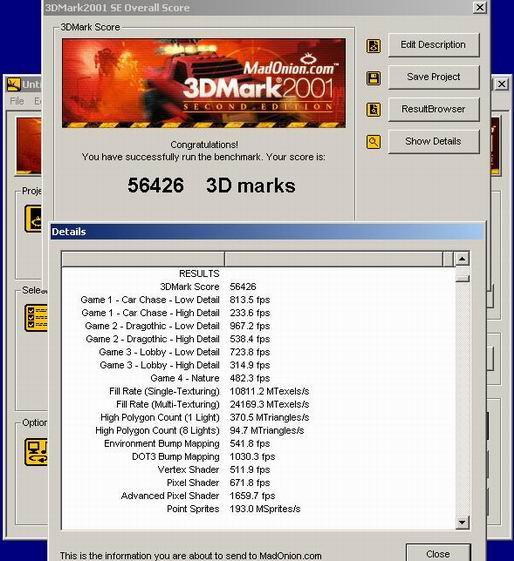The width and height of the screenshot is (514, 561).
Task: Click the ResultBrowser document search icon
Action: [x=373, y=109]
